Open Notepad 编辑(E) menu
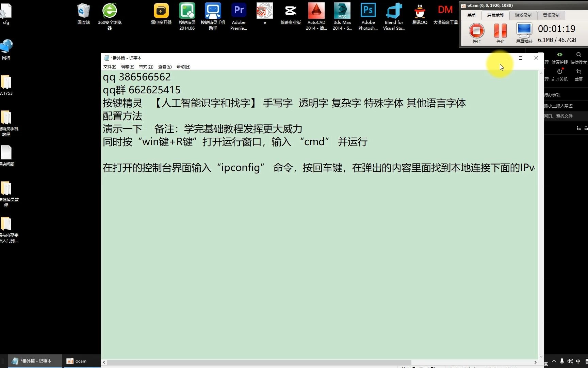 [x=128, y=67]
